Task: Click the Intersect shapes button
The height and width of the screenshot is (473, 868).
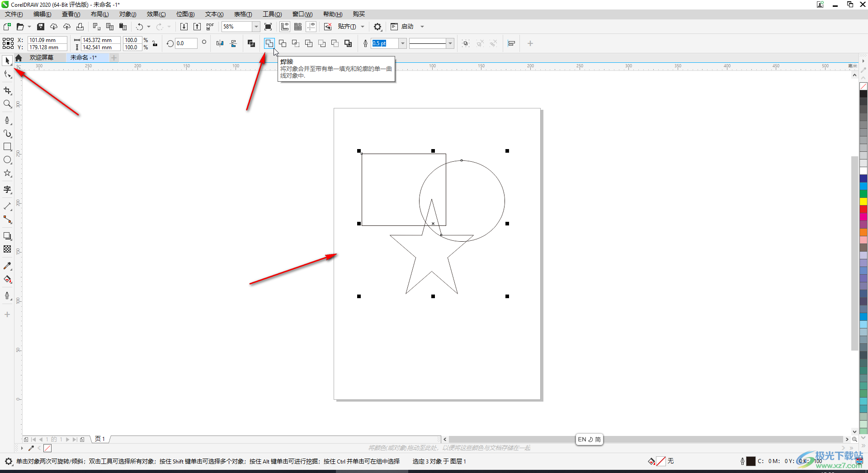Action: [x=296, y=43]
